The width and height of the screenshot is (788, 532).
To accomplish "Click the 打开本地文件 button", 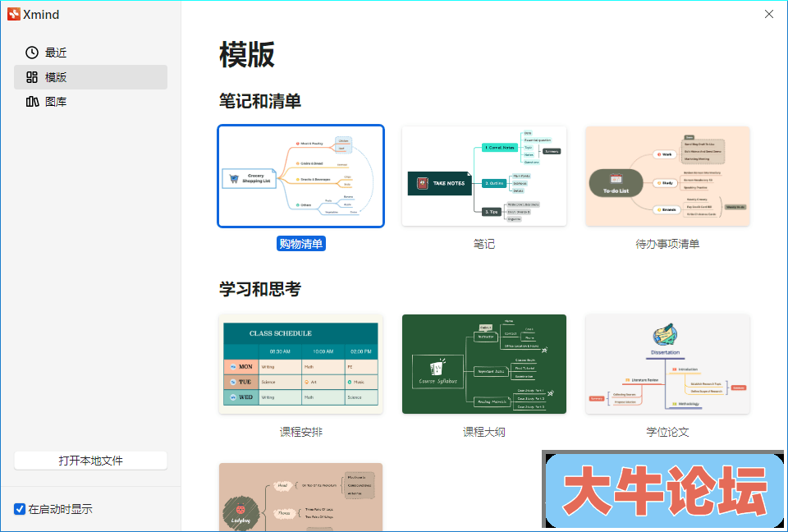I will coord(90,461).
